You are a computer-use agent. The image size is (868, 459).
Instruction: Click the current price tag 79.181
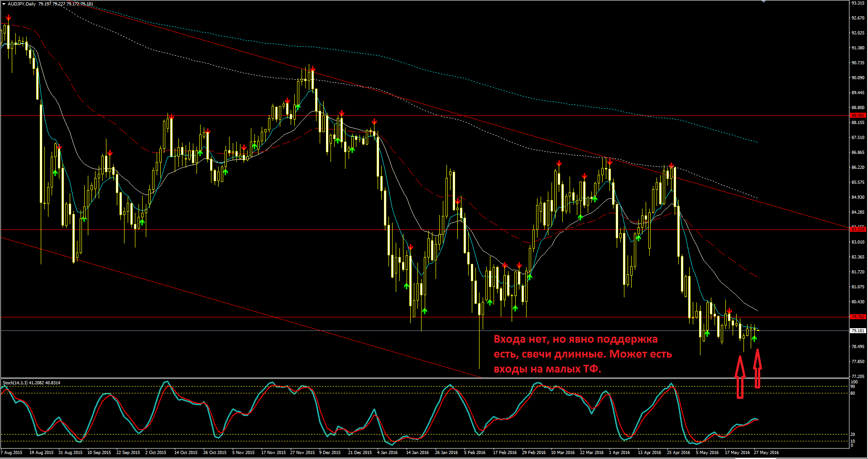click(x=858, y=331)
